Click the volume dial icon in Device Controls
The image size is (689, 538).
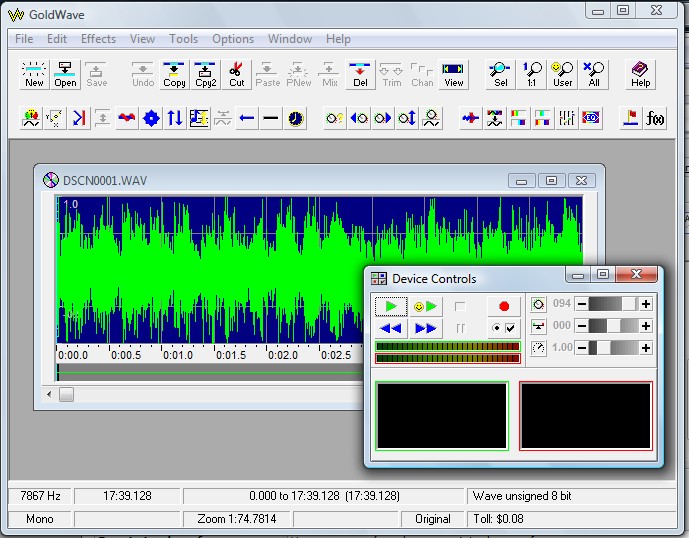pos(538,304)
